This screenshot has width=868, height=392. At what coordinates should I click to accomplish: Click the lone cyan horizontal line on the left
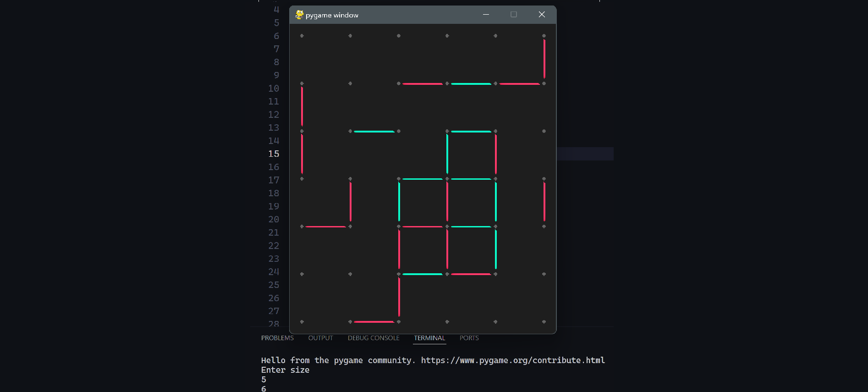pos(374,132)
